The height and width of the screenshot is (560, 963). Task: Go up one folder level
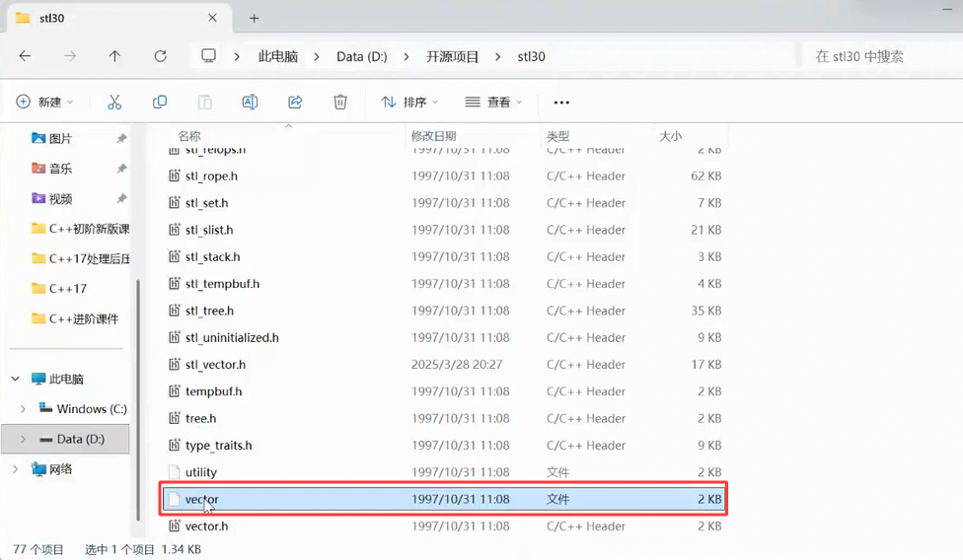(114, 56)
